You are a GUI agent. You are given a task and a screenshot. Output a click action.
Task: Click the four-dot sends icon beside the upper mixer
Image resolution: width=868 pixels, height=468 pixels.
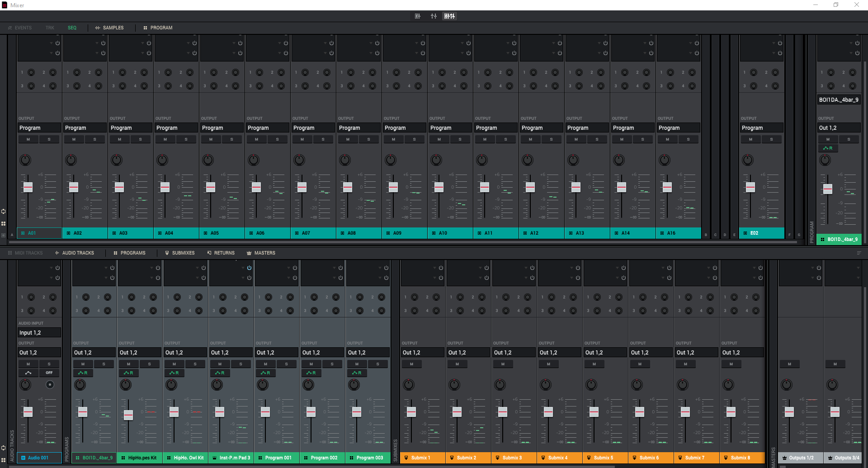click(4, 223)
